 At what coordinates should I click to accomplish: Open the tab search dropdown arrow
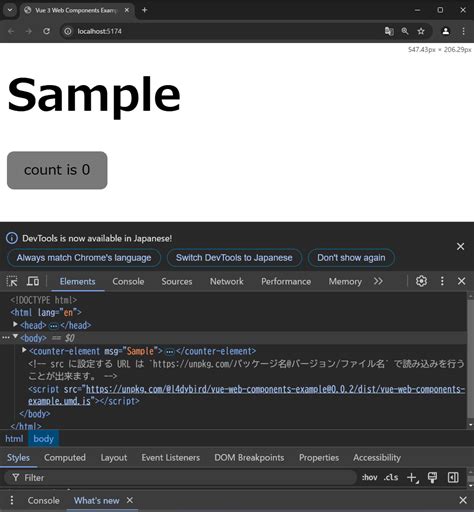click(x=10, y=10)
